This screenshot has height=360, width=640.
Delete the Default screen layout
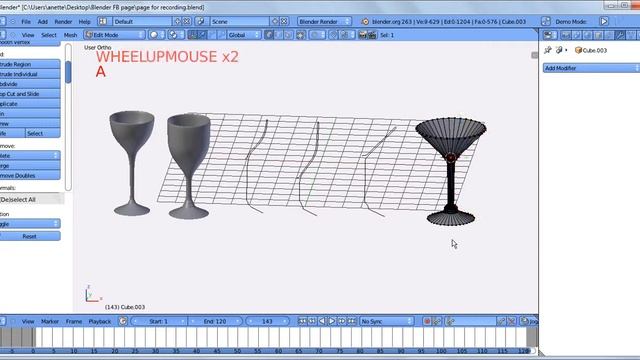[x=187, y=22]
